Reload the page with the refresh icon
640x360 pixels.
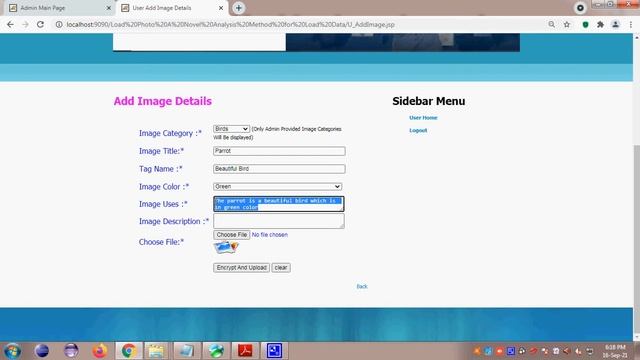(40, 24)
